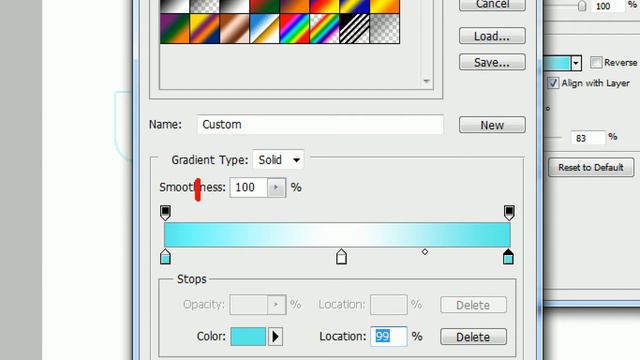Select the right cyan color stop
The height and width of the screenshot is (360, 640).
[508, 256]
